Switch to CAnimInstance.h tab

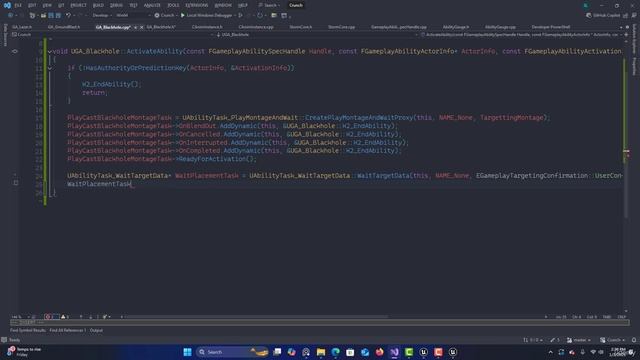tap(207, 27)
